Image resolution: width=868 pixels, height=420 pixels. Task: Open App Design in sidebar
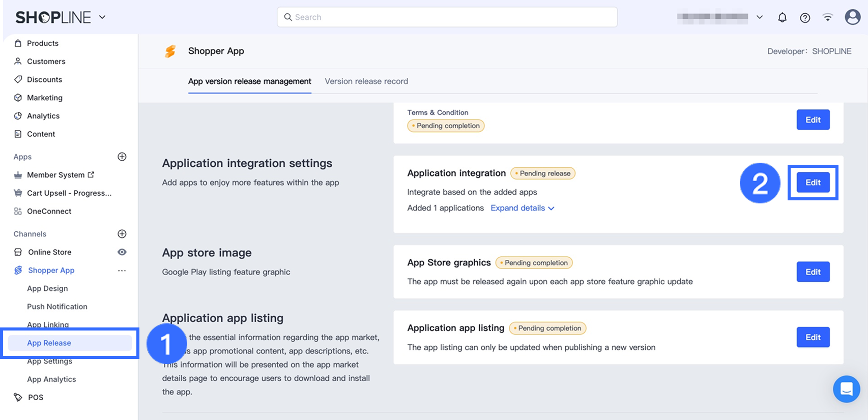click(47, 288)
